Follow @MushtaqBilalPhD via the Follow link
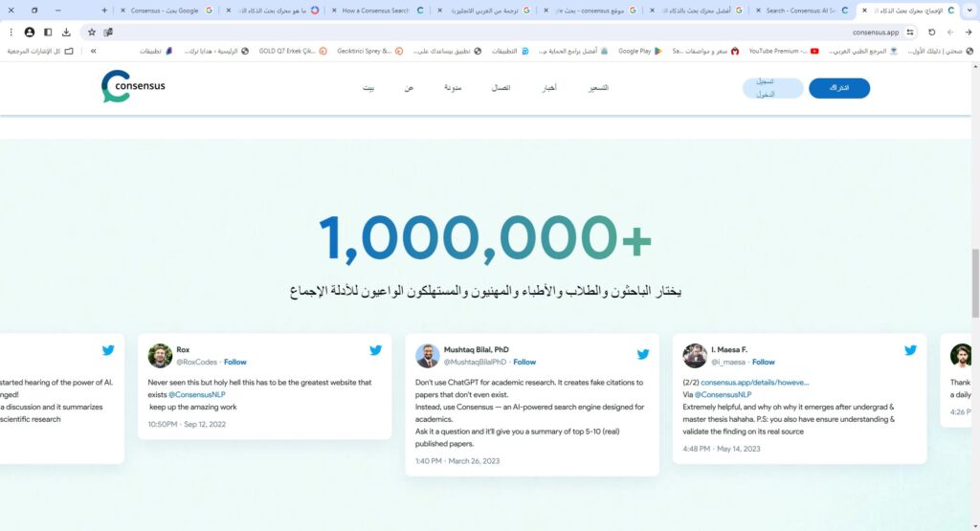The width and height of the screenshot is (980, 531). (x=524, y=363)
